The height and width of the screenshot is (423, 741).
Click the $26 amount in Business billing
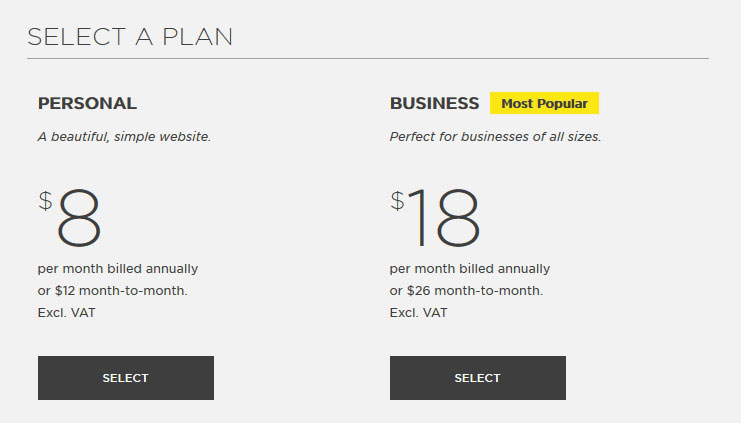(x=418, y=291)
